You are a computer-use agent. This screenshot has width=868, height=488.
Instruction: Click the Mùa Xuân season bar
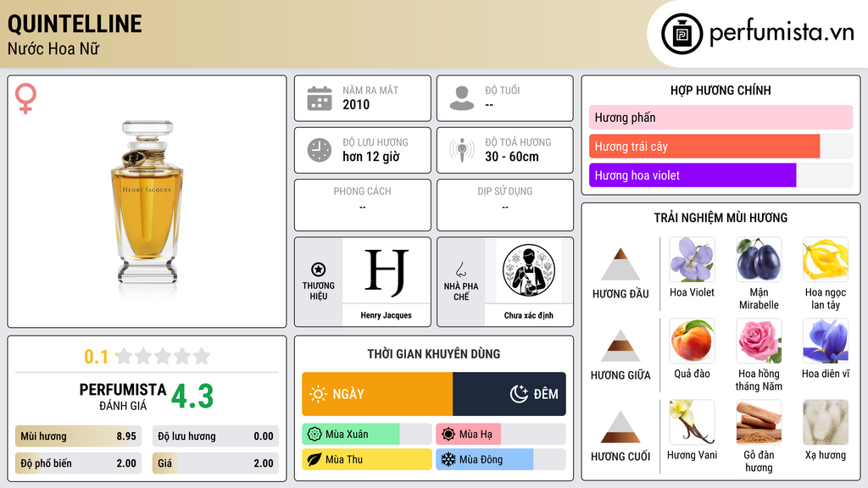pyautogui.click(x=367, y=435)
